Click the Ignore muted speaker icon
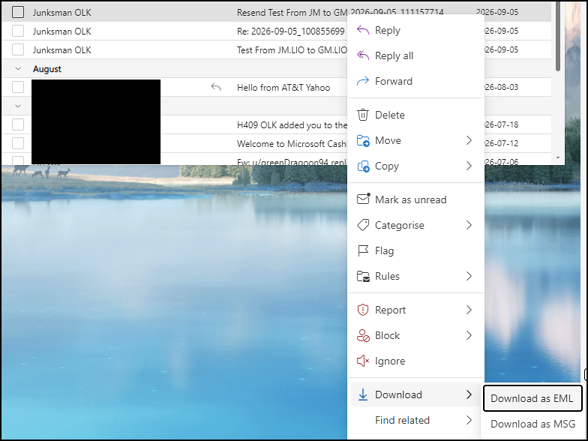Screen dimensions: 588x441 363,361
